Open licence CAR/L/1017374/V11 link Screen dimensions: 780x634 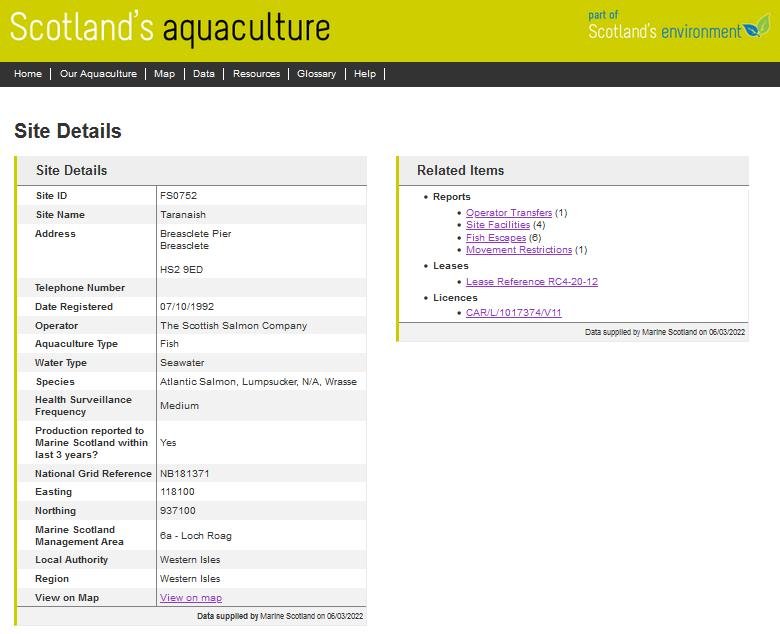[514, 313]
